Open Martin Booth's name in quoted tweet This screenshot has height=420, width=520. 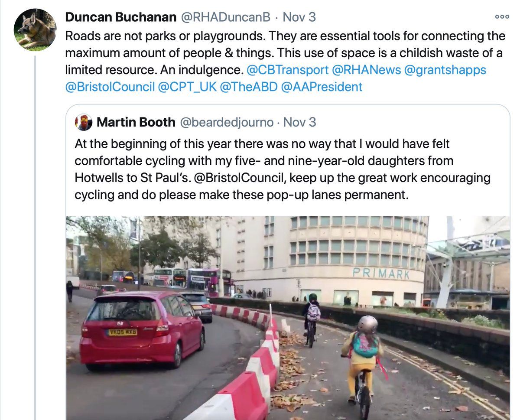tap(136, 122)
